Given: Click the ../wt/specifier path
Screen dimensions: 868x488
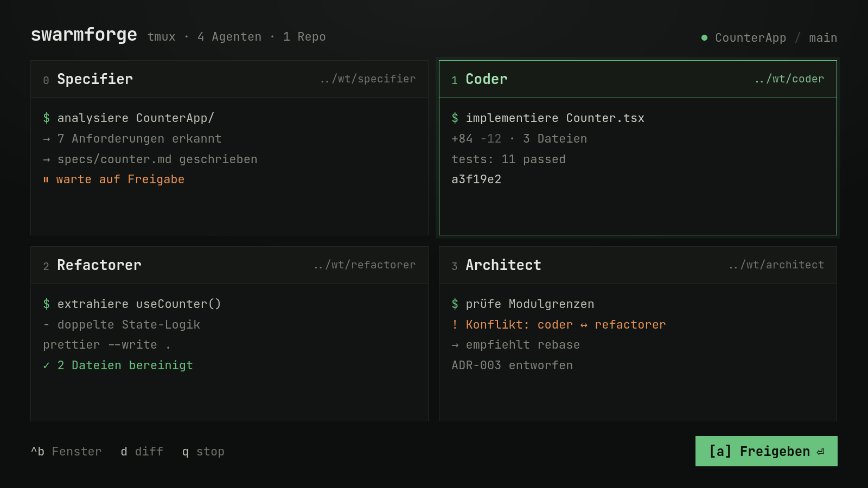Looking at the screenshot, I should coord(368,79).
